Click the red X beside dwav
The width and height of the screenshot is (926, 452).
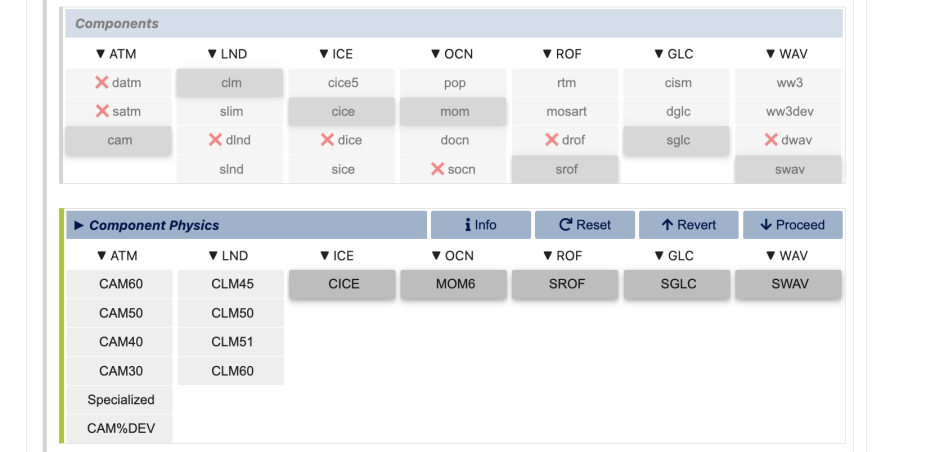(771, 141)
